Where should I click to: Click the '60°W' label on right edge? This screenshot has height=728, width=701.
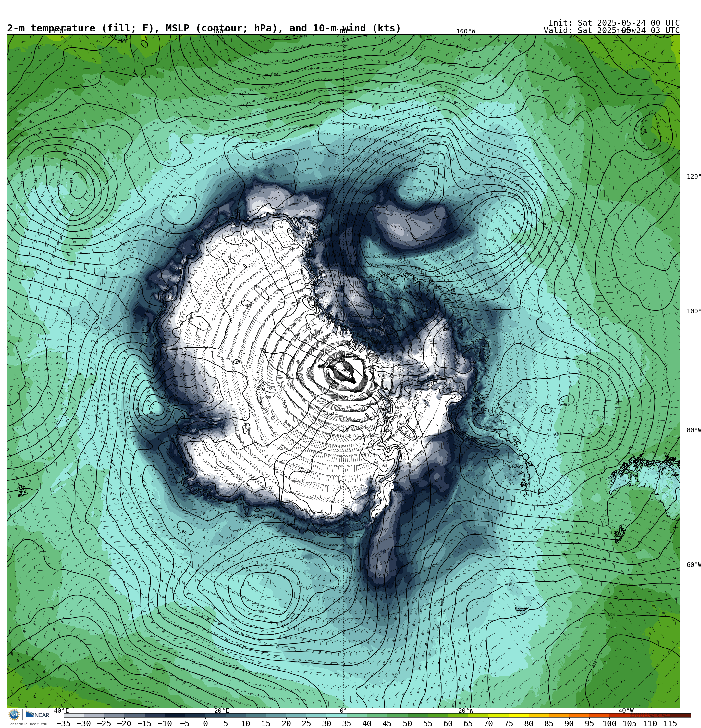694,565
